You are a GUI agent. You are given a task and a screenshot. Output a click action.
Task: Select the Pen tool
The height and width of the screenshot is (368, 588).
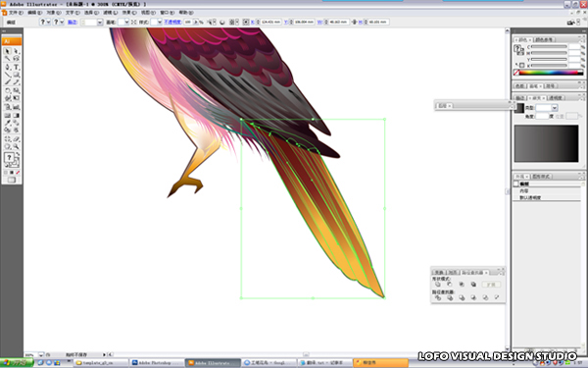[x=8, y=67]
